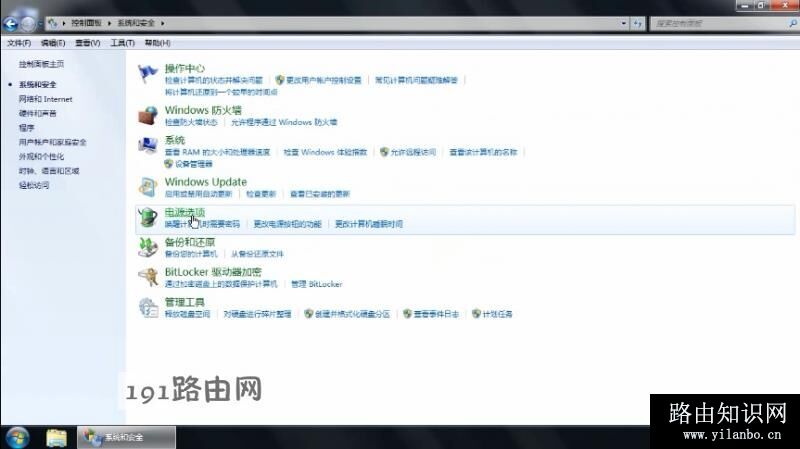Select 外观和个性化 in sidebar
800x449 pixels.
tap(41, 156)
